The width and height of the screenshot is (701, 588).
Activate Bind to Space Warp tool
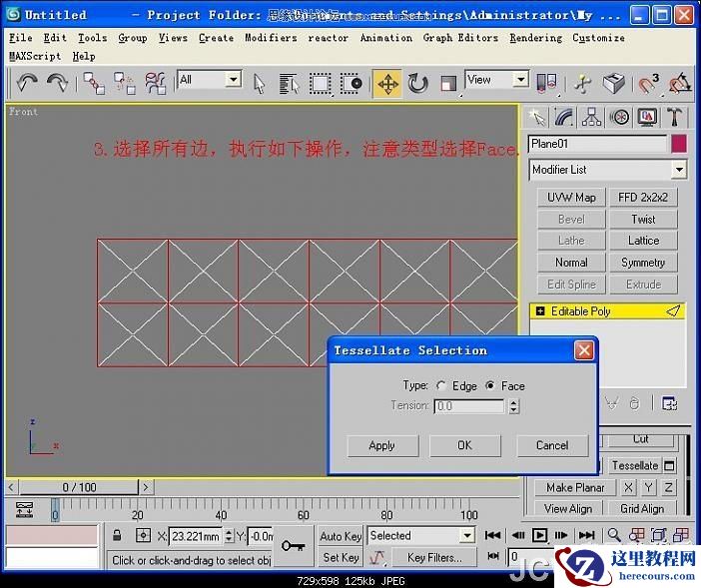[x=156, y=83]
